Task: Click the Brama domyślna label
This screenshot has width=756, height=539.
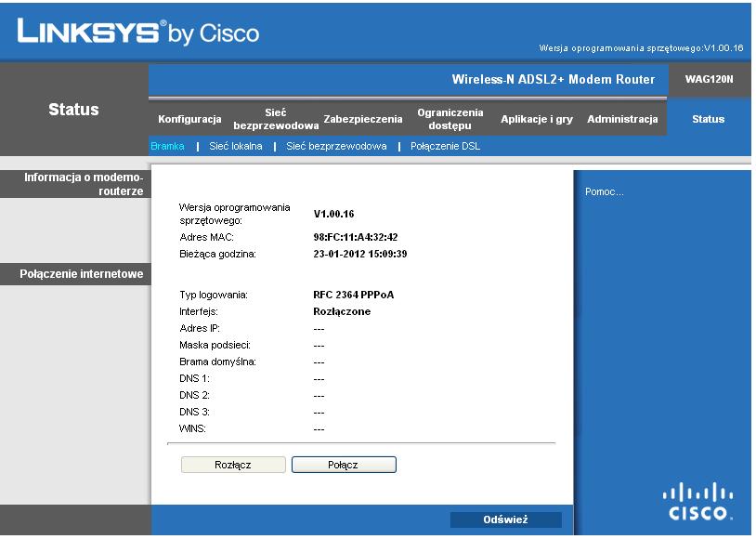Action: coord(217,362)
